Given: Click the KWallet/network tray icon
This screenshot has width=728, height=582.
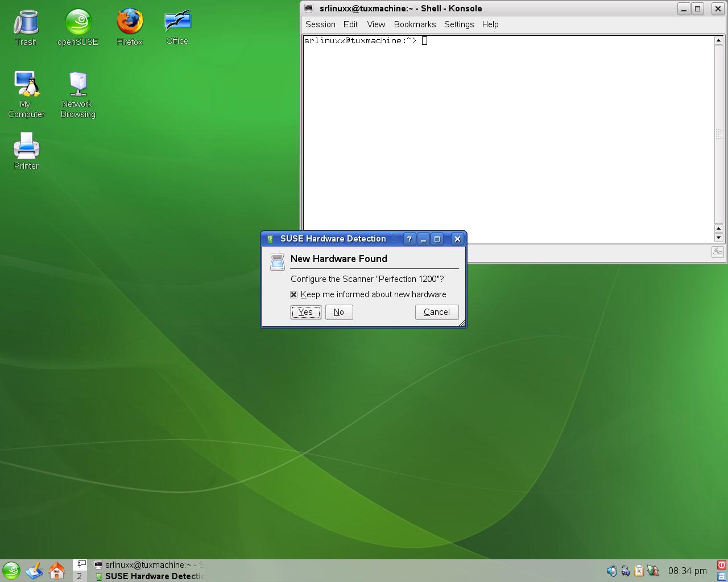Looking at the screenshot, I should pos(626,571).
